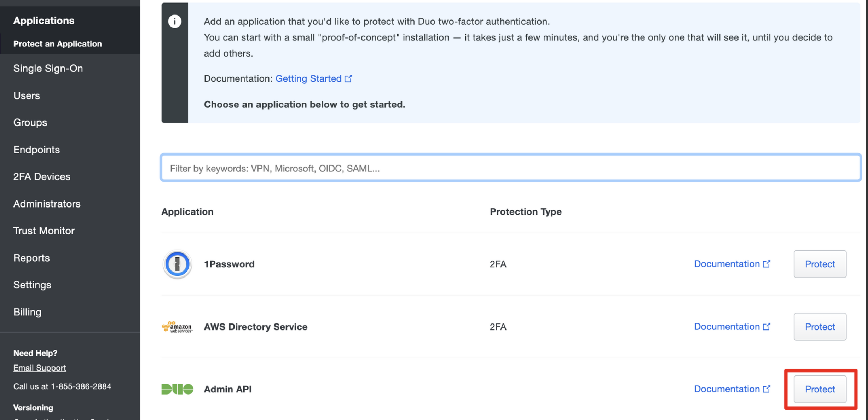Navigate to 2FA Devices page
The height and width of the screenshot is (420, 868).
click(x=42, y=176)
